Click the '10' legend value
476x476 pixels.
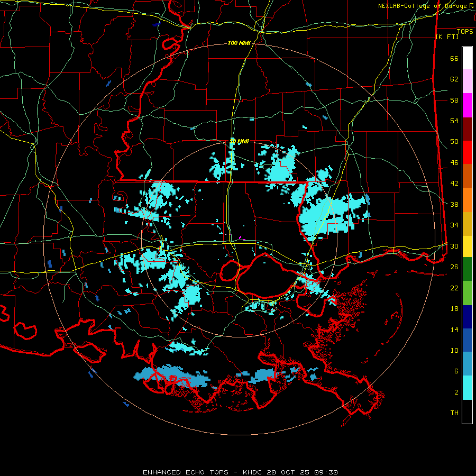pyautogui.click(x=454, y=350)
